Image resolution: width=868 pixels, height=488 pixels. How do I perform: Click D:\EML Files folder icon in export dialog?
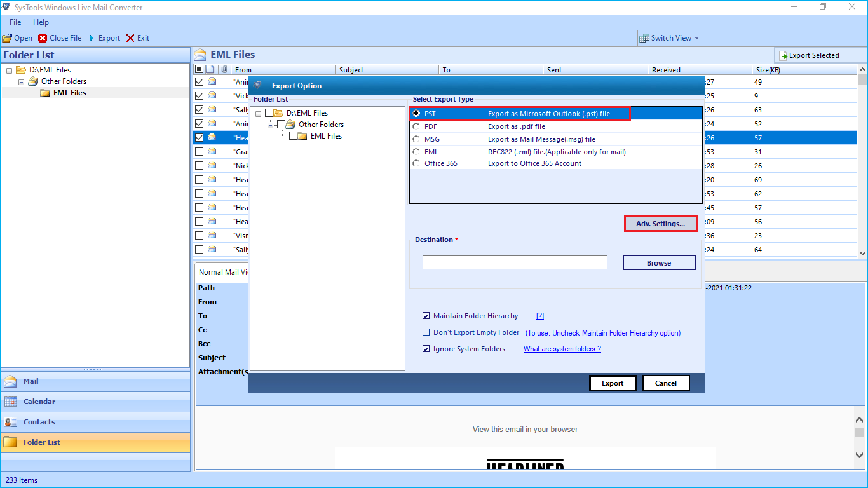click(x=278, y=113)
